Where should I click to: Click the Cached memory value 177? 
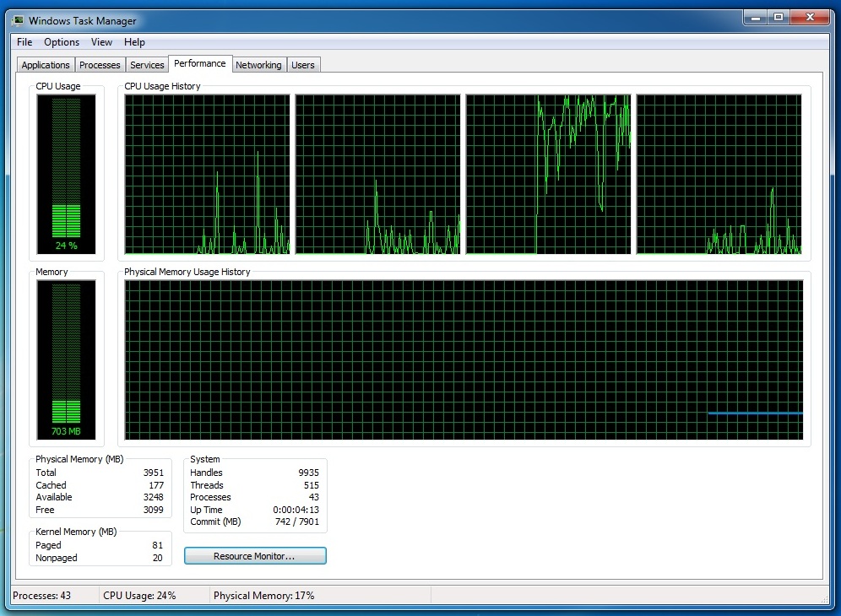[x=156, y=485]
